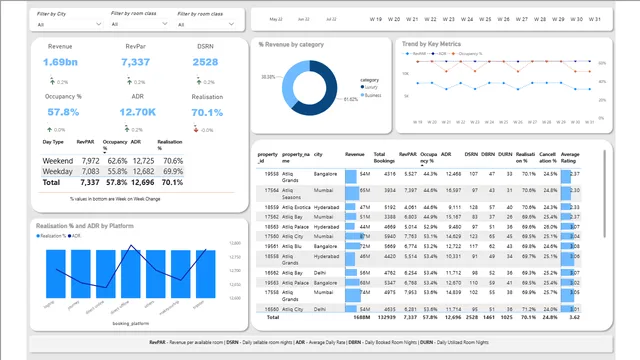Screen dimensions: 640x360
Task: Filter to week W 23
Action: 449,19
